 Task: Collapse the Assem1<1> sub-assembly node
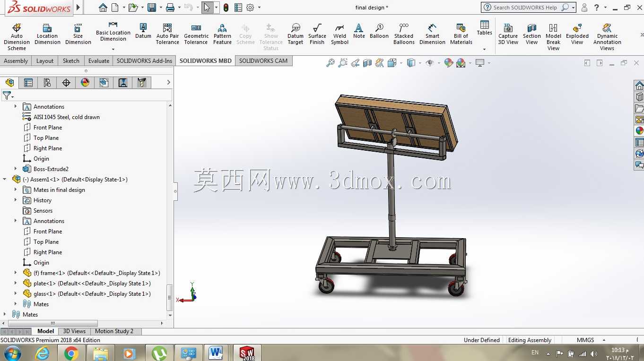pyautogui.click(x=5, y=179)
